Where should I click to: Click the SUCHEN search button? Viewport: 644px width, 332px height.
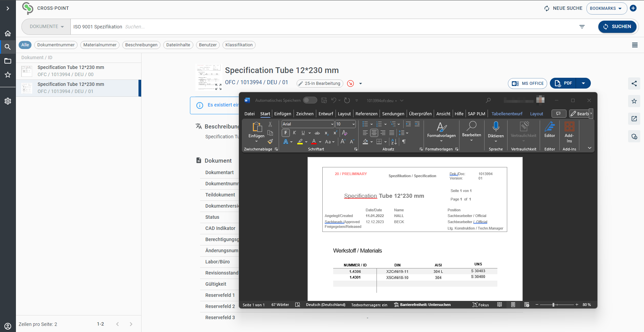coord(617,27)
